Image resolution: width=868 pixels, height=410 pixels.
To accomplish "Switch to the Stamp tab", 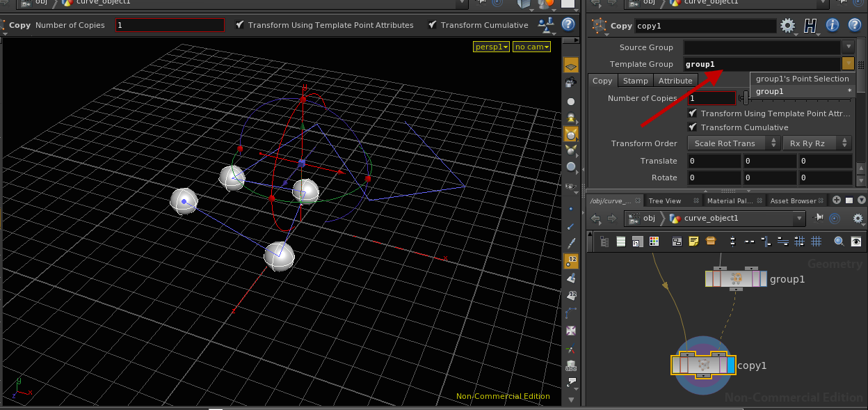I will pyautogui.click(x=635, y=81).
